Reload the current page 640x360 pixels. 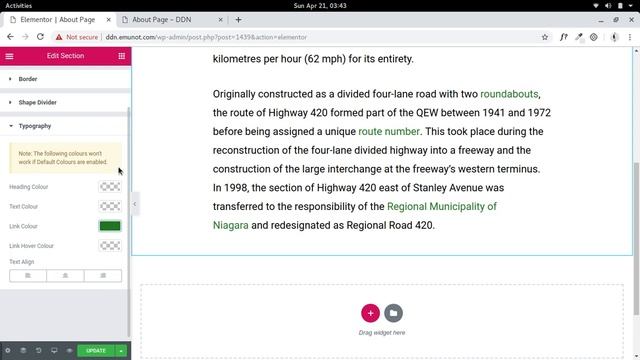(40, 37)
